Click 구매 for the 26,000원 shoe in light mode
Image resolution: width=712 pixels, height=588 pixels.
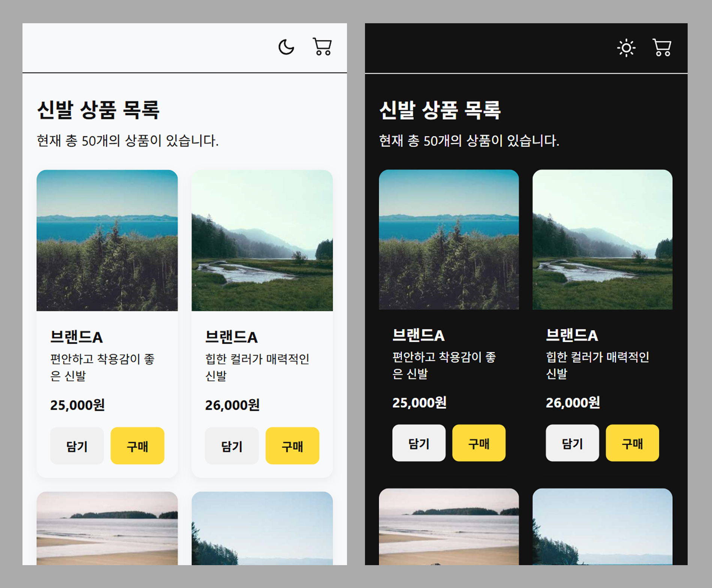coord(292,446)
